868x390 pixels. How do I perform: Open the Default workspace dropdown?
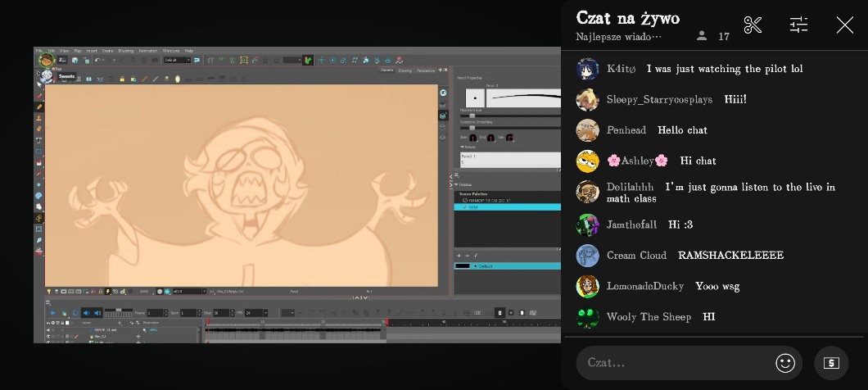177,60
